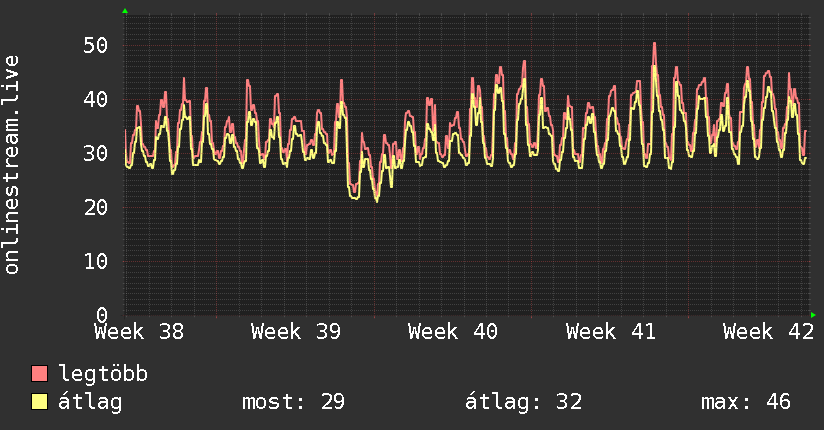Click the Week 39 axis label
This screenshot has width=824, height=430.
296,332
